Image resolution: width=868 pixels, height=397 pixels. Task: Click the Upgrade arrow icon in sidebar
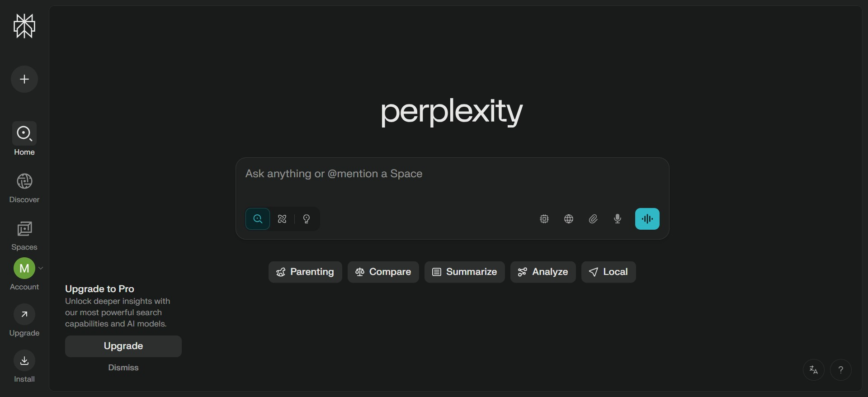tap(24, 314)
